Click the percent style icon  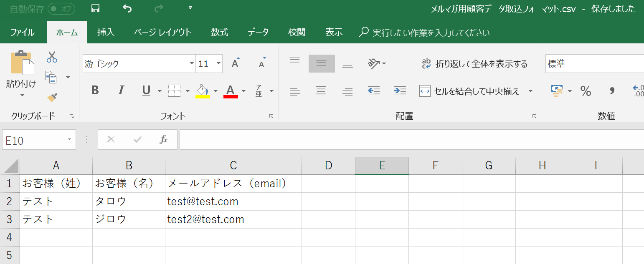coord(586,91)
